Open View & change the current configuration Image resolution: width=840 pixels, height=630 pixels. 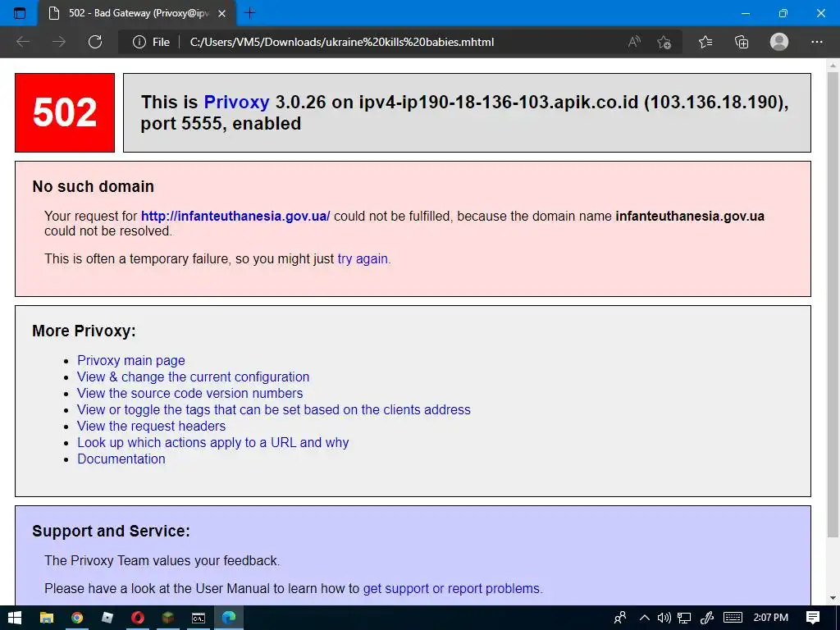tap(194, 377)
